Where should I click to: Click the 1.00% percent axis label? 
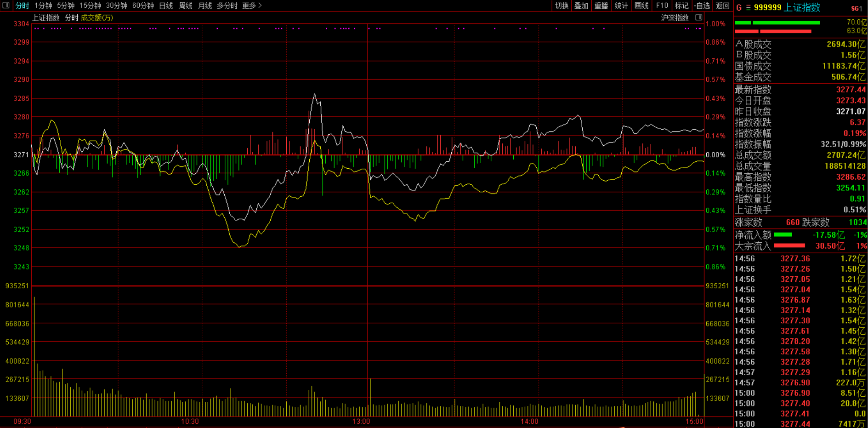click(x=715, y=24)
